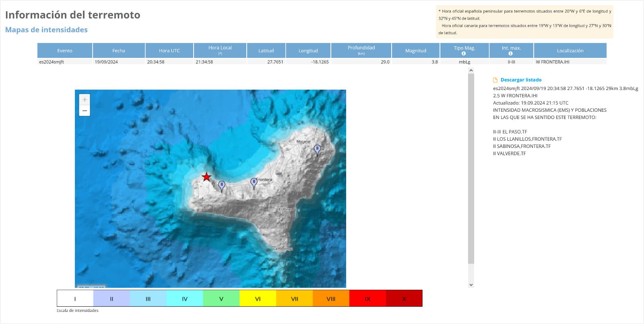
Task: Open the Mapas de intensidades link
Action: click(46, 30)
